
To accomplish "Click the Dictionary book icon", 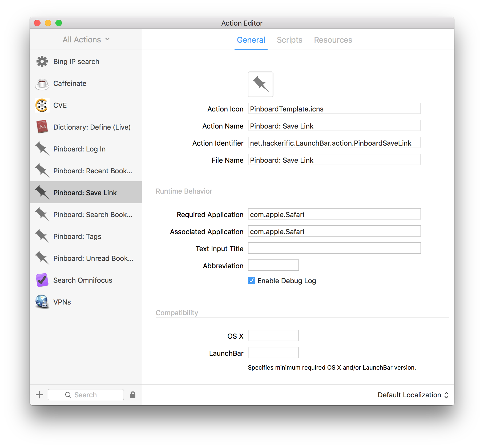I will click(x=42, y=127).
